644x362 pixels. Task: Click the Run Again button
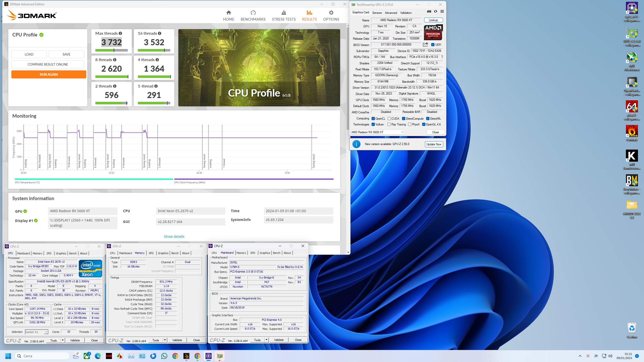click(49, 74)
